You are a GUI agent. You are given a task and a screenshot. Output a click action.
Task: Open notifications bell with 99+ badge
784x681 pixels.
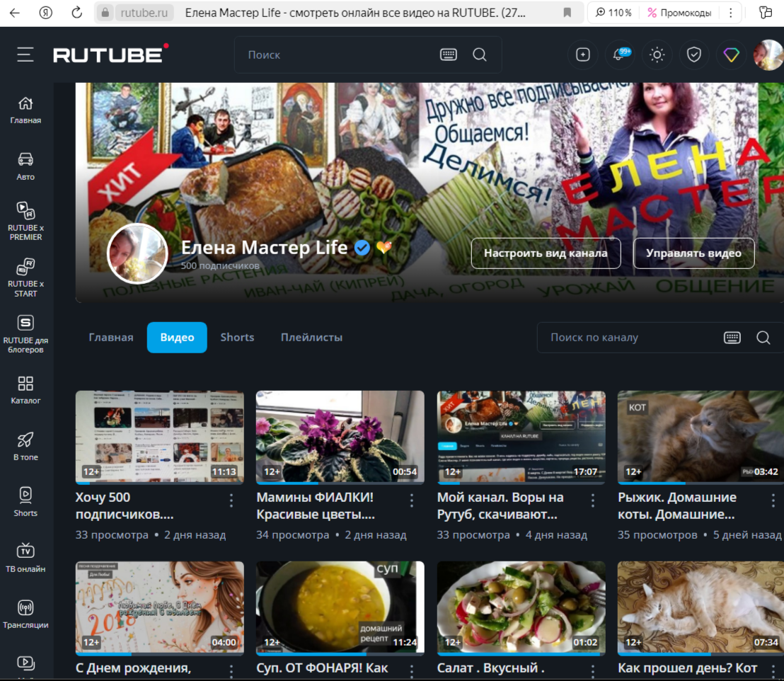click(620, 55)
